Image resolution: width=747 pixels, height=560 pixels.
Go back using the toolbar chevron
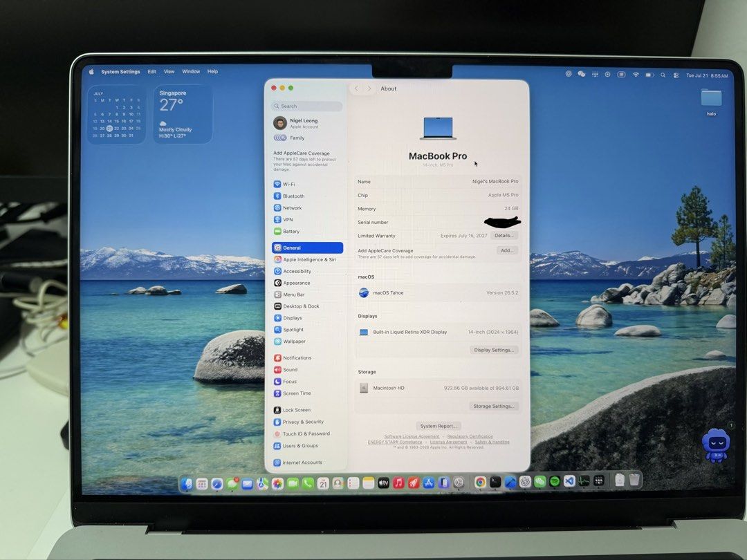pos(356,88)
